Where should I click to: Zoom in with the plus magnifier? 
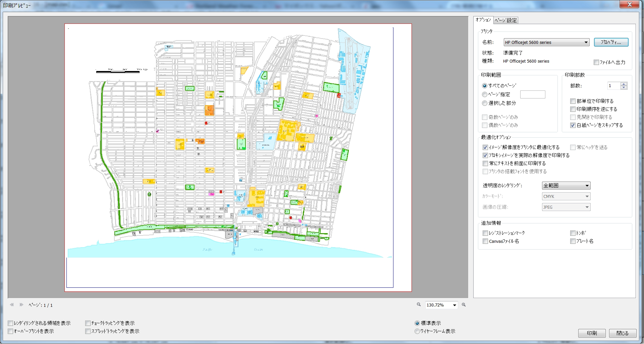[x=464, y=305]
